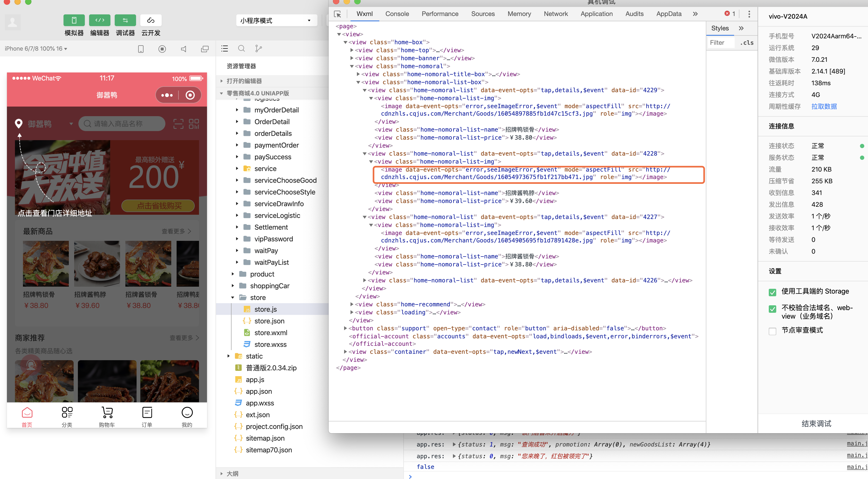Viewport: 868px width, 479px height.
Task: Collapse the store folder in tree
Action: 233,298
